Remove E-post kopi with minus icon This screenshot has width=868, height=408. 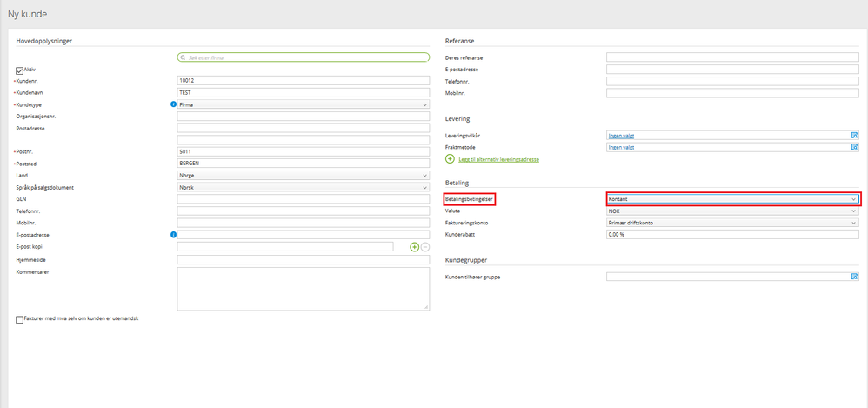(425, 247)
